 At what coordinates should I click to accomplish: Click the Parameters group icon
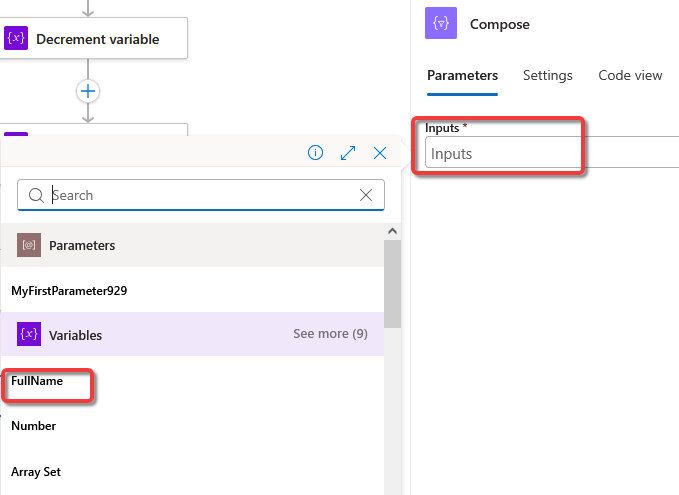[29, 245]
